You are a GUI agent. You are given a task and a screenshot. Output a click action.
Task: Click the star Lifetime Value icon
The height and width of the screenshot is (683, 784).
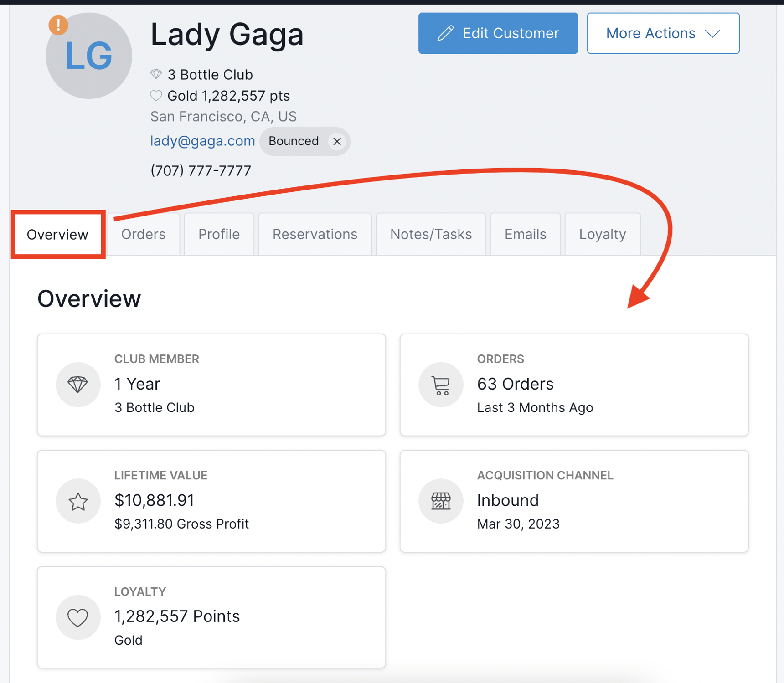pyautogui.click(x=78, y=501)
